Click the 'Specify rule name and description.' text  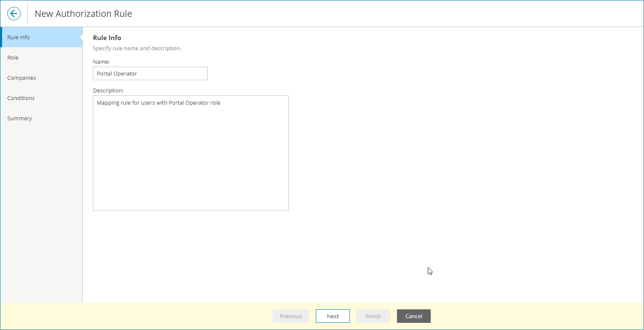pos(137,48)
